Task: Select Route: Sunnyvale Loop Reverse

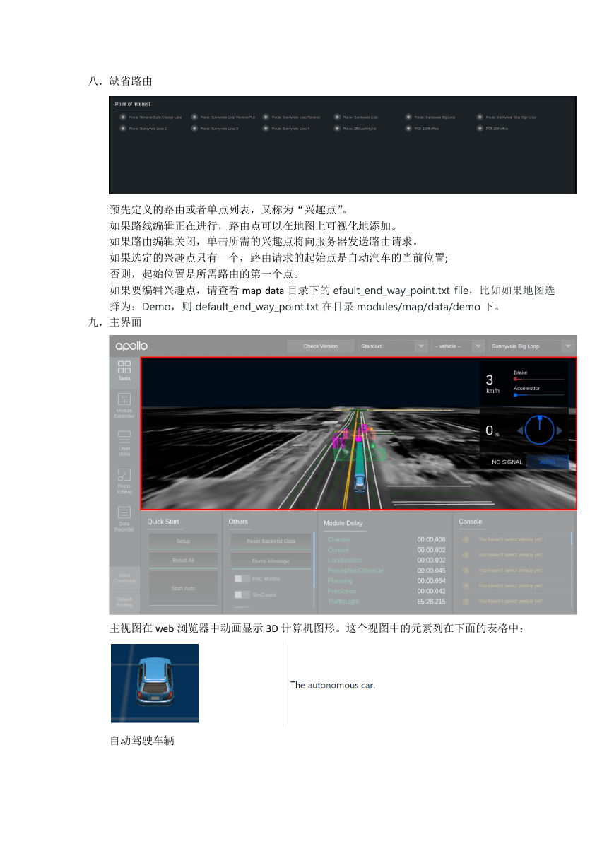Action: pyautogui.click(x=292, y=117)
